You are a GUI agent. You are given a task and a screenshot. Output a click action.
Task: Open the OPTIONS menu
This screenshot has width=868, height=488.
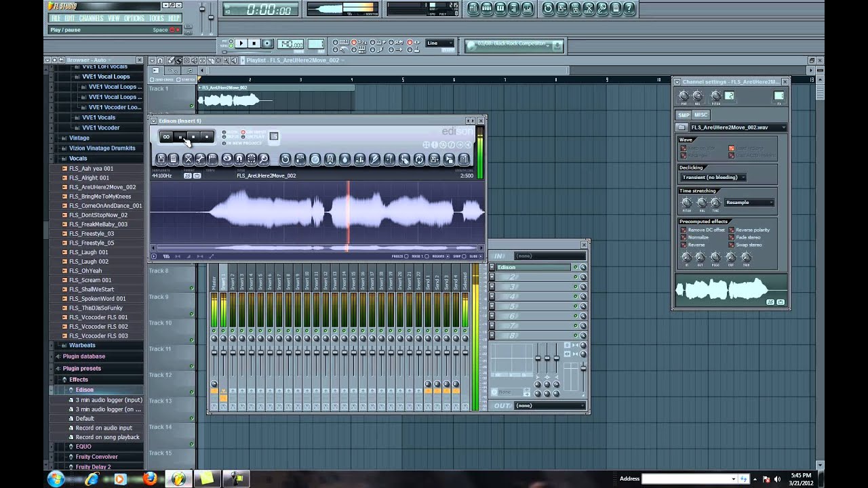click(x=134, y=18)
